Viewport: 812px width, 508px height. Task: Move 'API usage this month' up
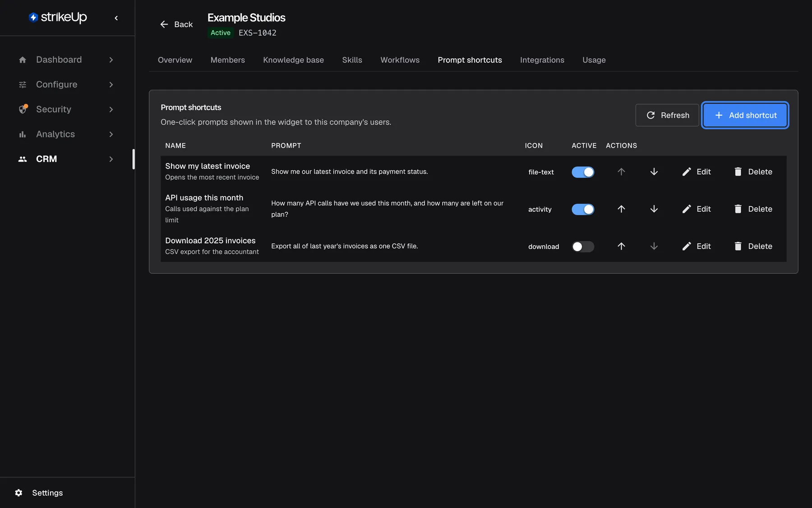[621, 209]
